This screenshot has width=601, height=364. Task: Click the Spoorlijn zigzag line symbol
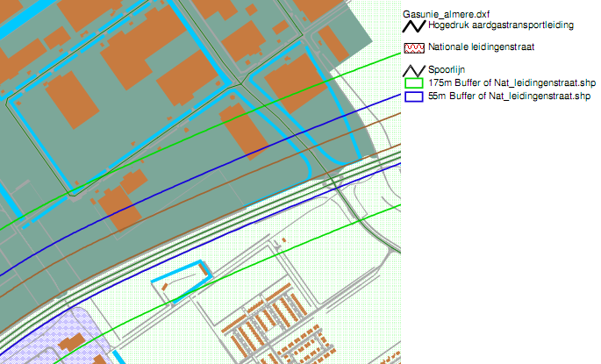[414, 70]
